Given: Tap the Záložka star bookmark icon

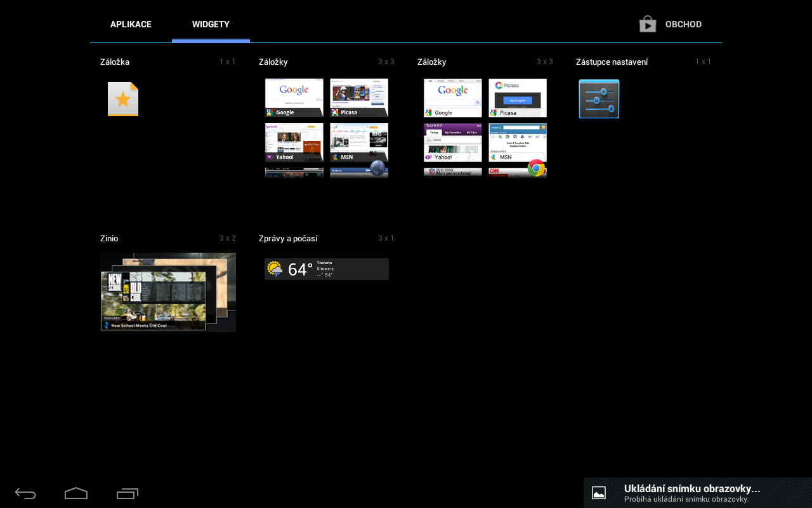Looking at the screenshot, I should [x=123, y=99].
